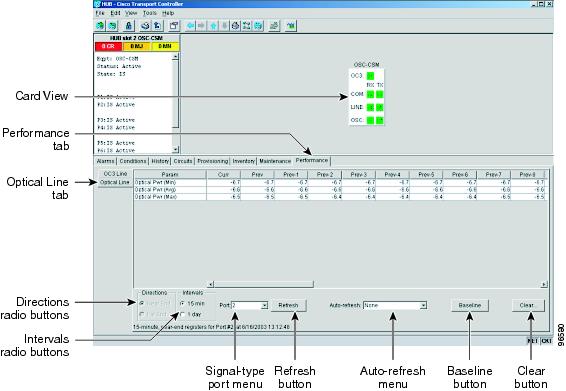Click the scroll down arrow in card info panel
The height and width of the screenshot is (391, 566).
[175, 149]
